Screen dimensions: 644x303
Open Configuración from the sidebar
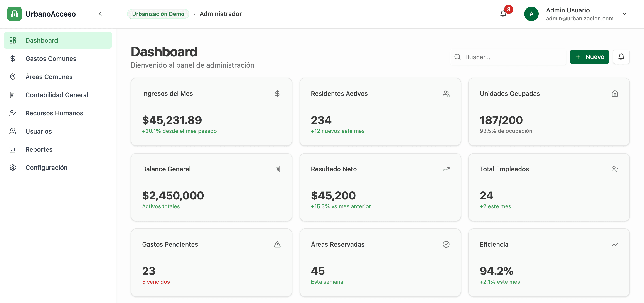[46, 168]
